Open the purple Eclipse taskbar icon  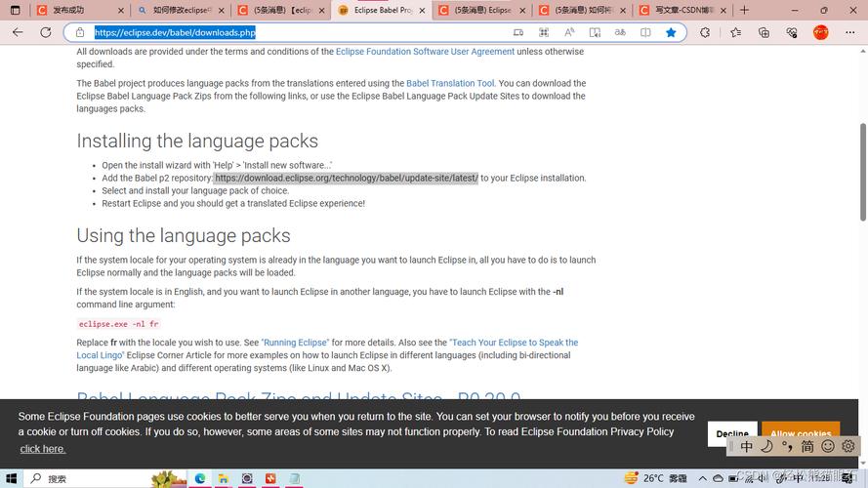(247, 478)
